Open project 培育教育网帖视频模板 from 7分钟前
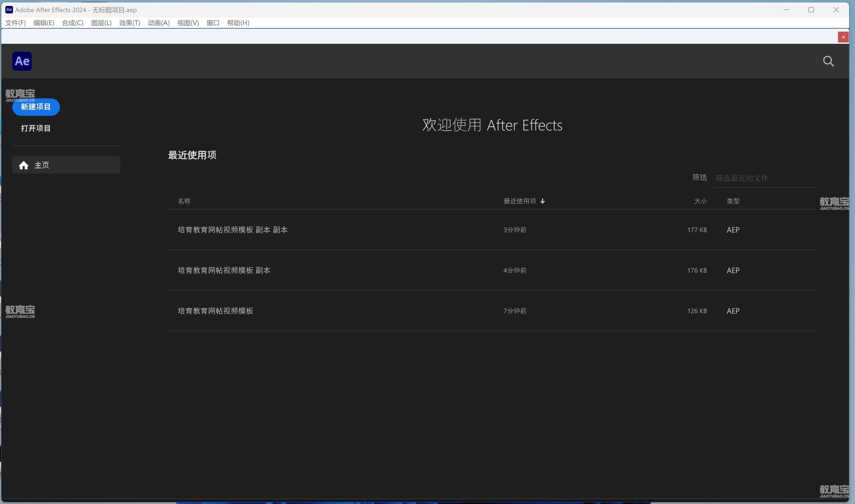 point(216,311)
